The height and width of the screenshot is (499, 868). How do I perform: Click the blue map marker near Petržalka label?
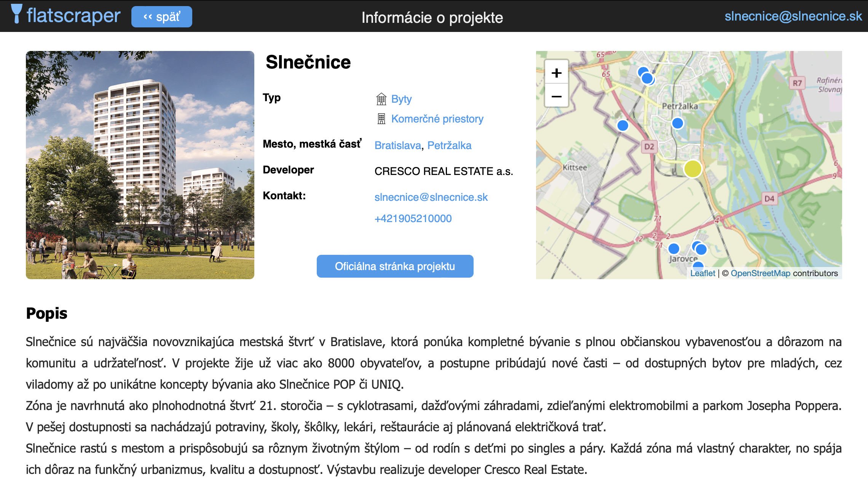point(678,123)
